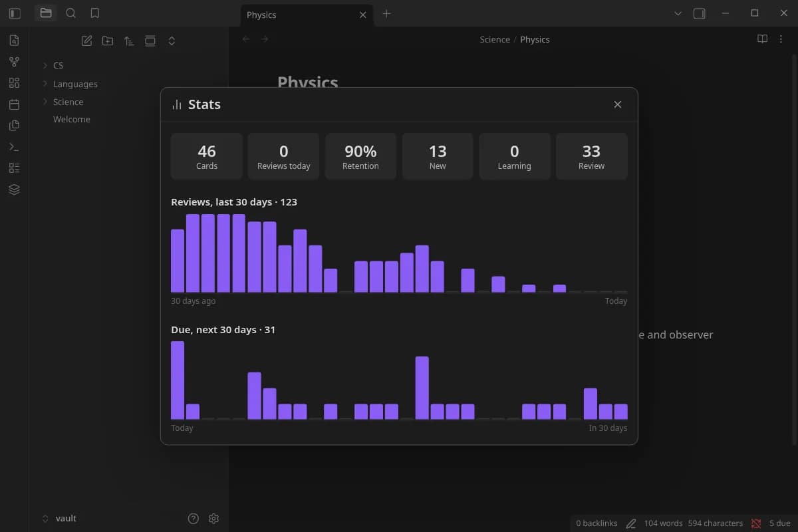
Task: Open more options three-dot menu
Action: point(781,39)
